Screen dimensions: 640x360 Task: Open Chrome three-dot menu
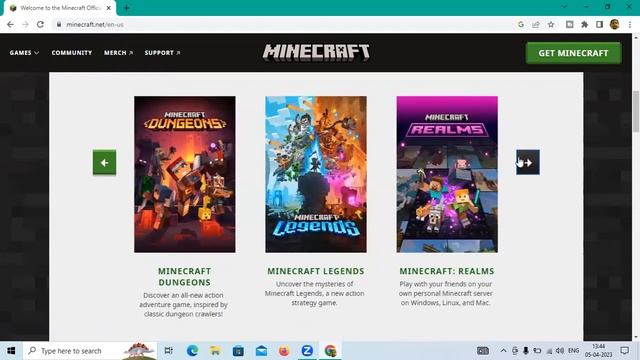pyautogui.click(x=630, y=24)
